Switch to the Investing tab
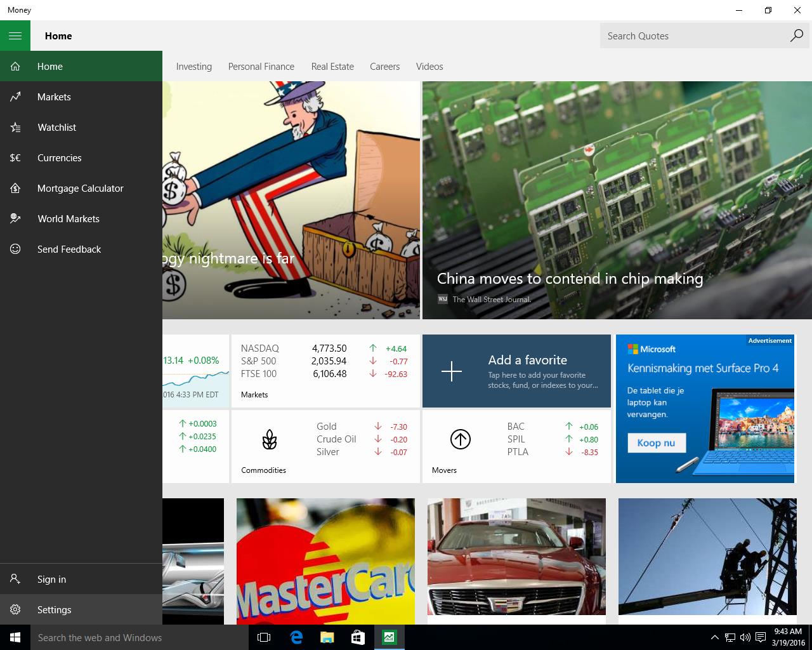Screen dimensions: 812x650 [193, 66]
